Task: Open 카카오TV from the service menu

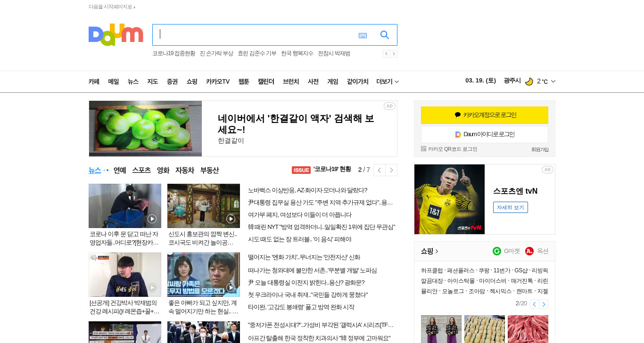Action: click(218, 82)
